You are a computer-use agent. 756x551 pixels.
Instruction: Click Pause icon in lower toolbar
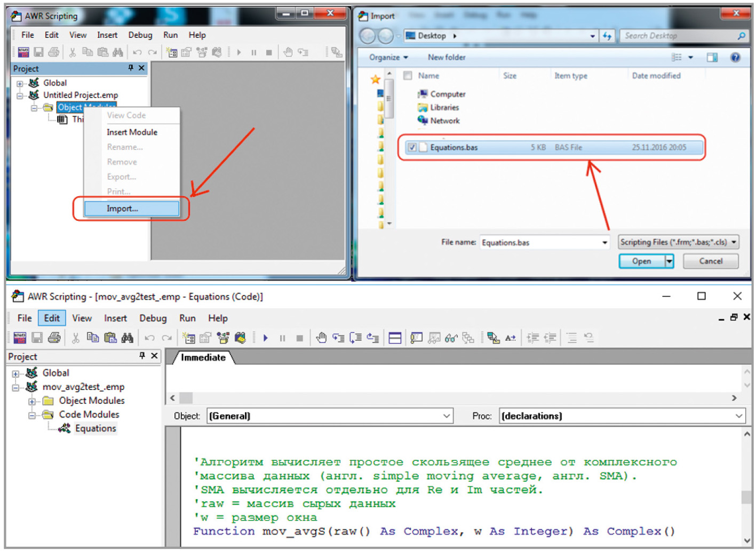[283, 338]
